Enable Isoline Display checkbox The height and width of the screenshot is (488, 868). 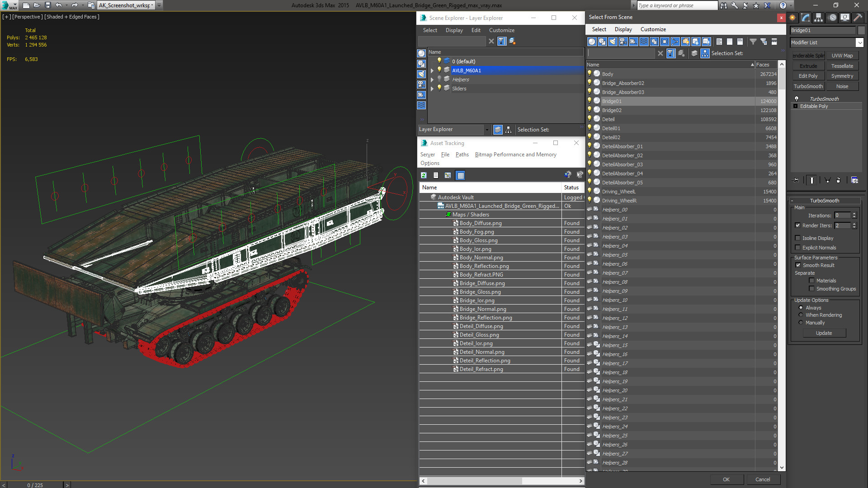pyautogui.click(x=797, y=238)
